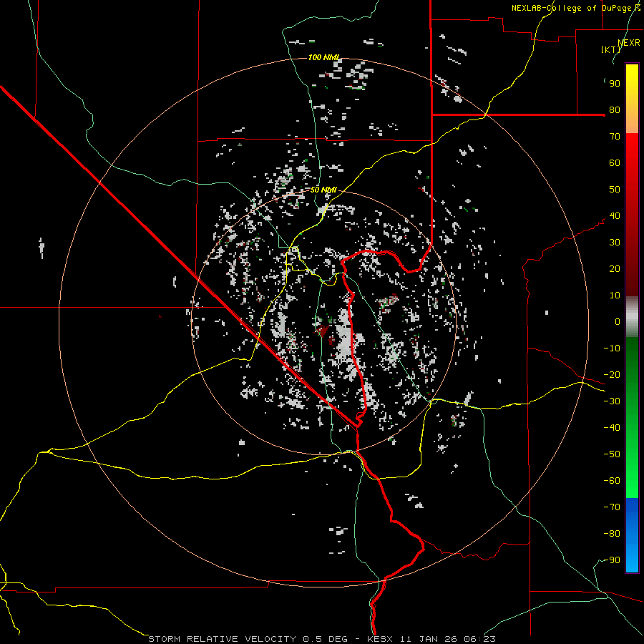Select the -60 scale value

point(612,481)
